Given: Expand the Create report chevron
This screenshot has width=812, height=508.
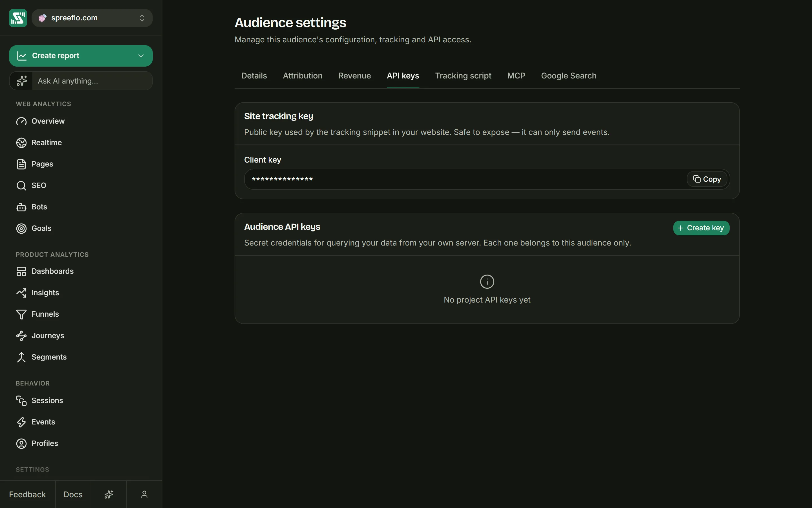Looking at the screenshot, I should pos(141,56).
